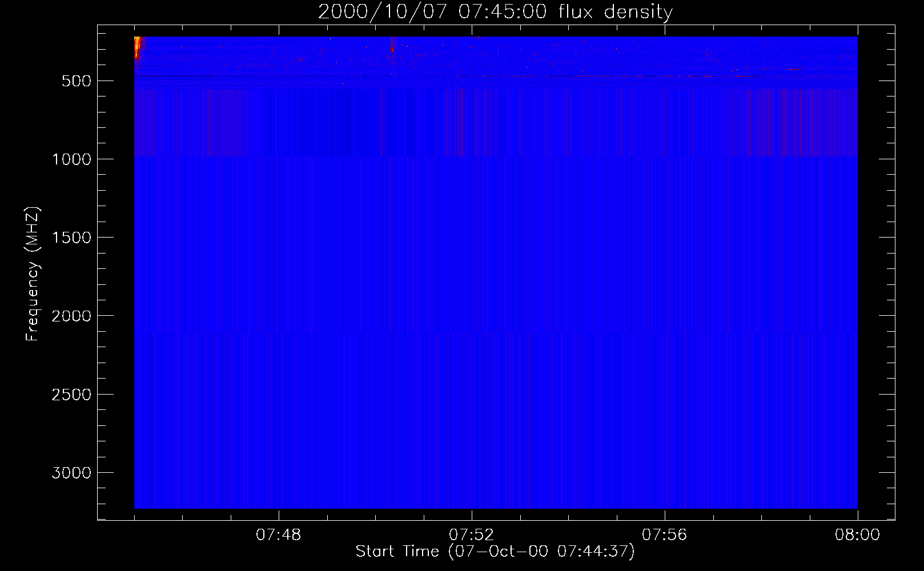Viewport: 924px width, 571px height.
Task: Click the 'Frequency (MHZ)' axis label
Action: pyautogui.click(x=33, y=274)
